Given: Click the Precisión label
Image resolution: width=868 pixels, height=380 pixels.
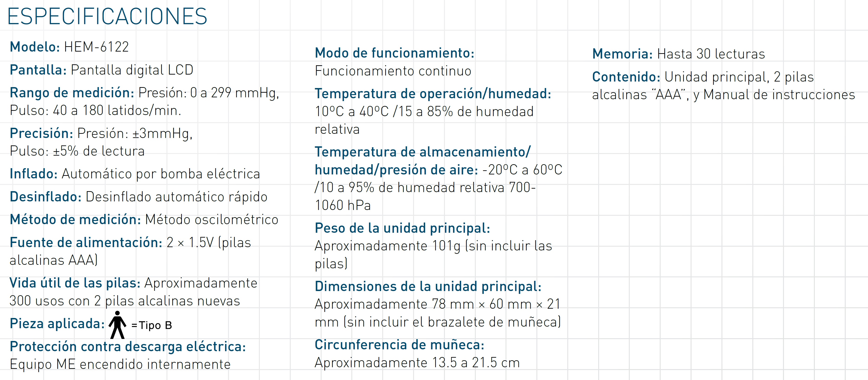Looking at the screenshot, I should coord(41,134).
